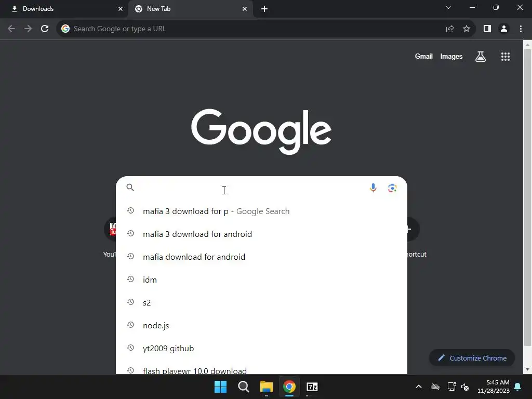532x399 pixels.
Task: Open Images link
Action: click(451, 56)
